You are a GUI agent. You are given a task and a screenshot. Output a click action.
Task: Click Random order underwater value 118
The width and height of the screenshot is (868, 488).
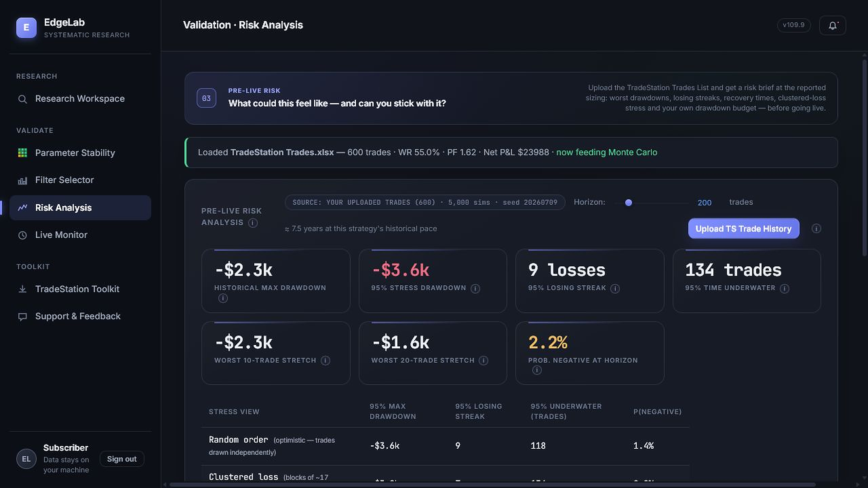pyautogui.click(x=538, y=446)
